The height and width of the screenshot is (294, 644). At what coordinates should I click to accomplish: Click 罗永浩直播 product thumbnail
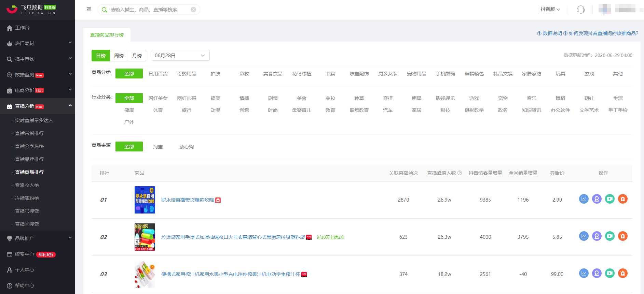(x=145, y=200)
